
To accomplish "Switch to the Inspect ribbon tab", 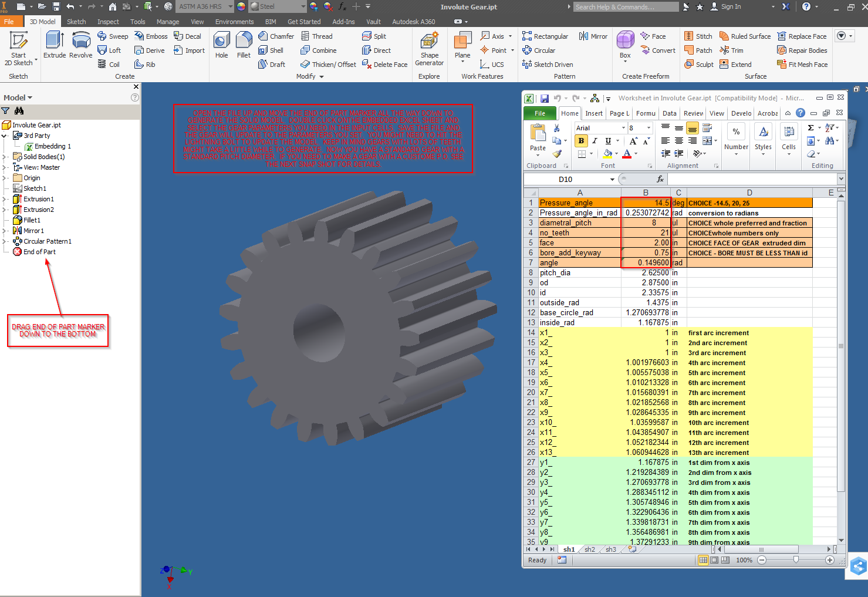I will click(108, 21).
